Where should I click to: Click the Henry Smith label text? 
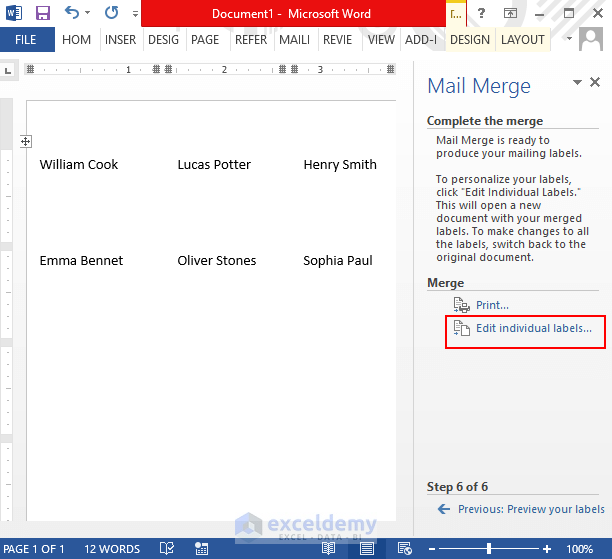340,164
